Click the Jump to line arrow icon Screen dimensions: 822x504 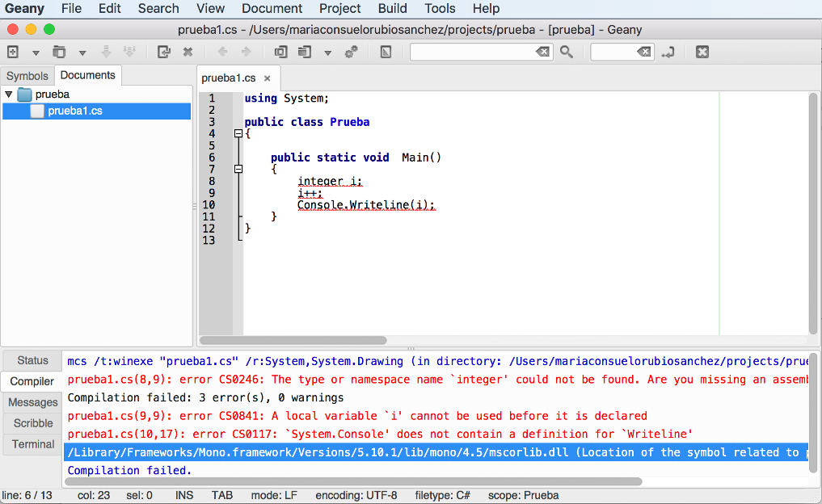click(x=668, y=52)
